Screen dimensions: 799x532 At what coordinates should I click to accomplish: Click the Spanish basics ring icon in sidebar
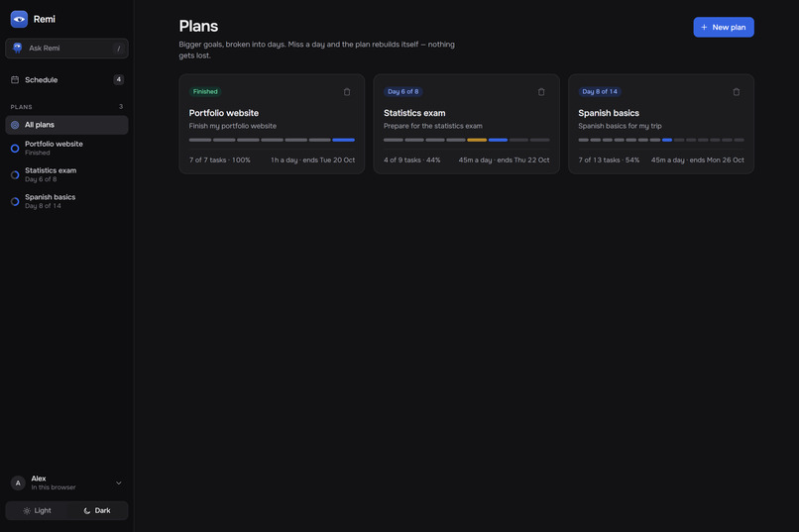tap(15, 201)
